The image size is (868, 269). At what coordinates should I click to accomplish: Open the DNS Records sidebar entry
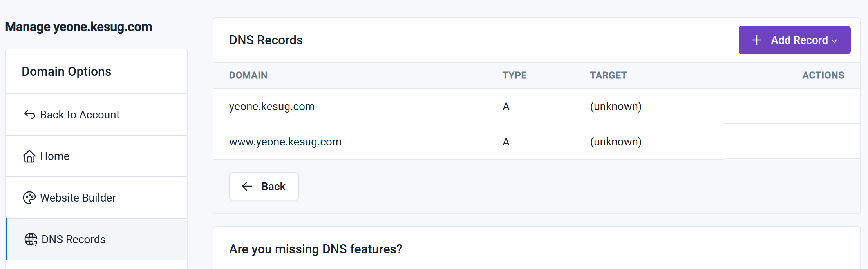click(74, 239)
